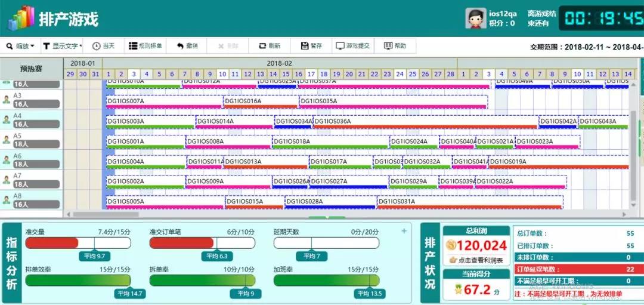Click the 准交量 red progress bar
This screenshot has width=644, height=305.
51,243
